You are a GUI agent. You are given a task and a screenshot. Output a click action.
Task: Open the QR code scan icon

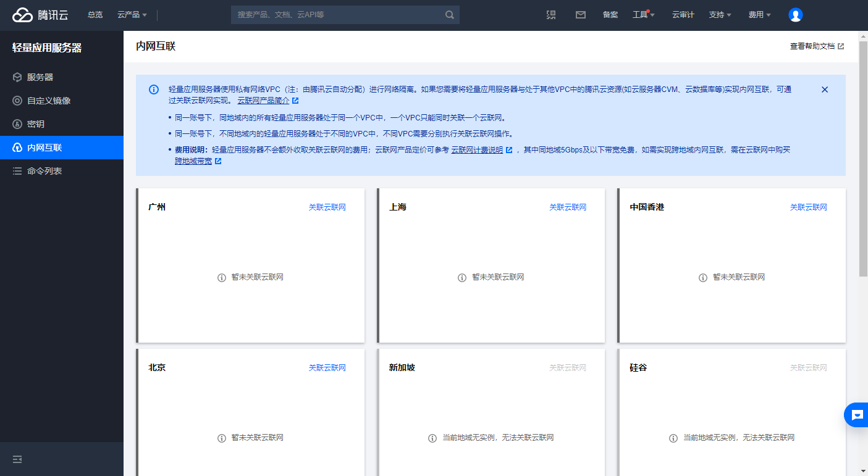click(x=551, y=15)
